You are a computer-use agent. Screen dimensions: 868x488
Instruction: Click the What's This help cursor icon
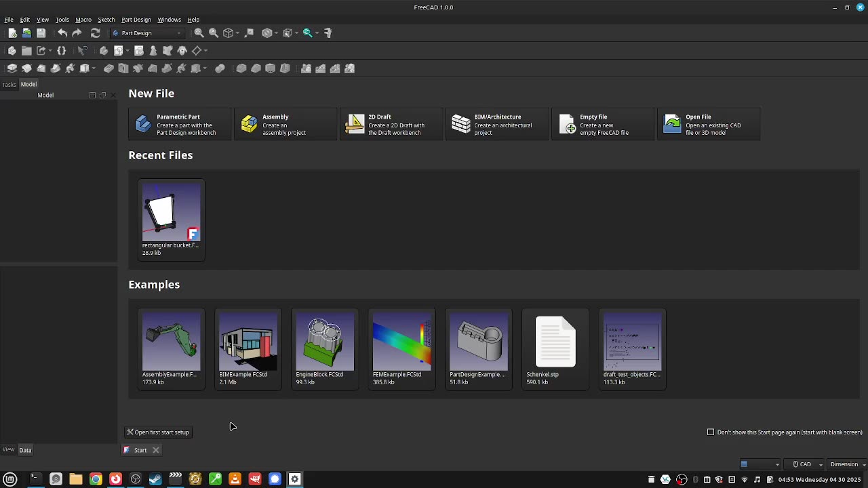click(83, 51)
